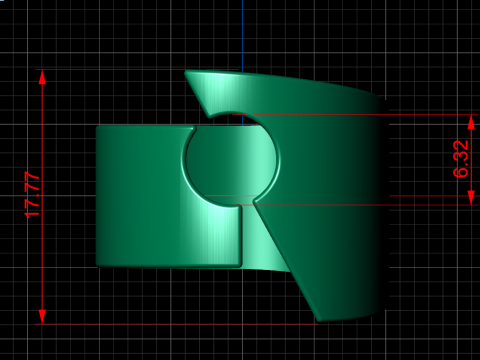Image resolution: width=480 pixels, height=360 pixels.
Task: Select the 6.32 dimension label
Action: pyautogui.click(x=461, y=159)
